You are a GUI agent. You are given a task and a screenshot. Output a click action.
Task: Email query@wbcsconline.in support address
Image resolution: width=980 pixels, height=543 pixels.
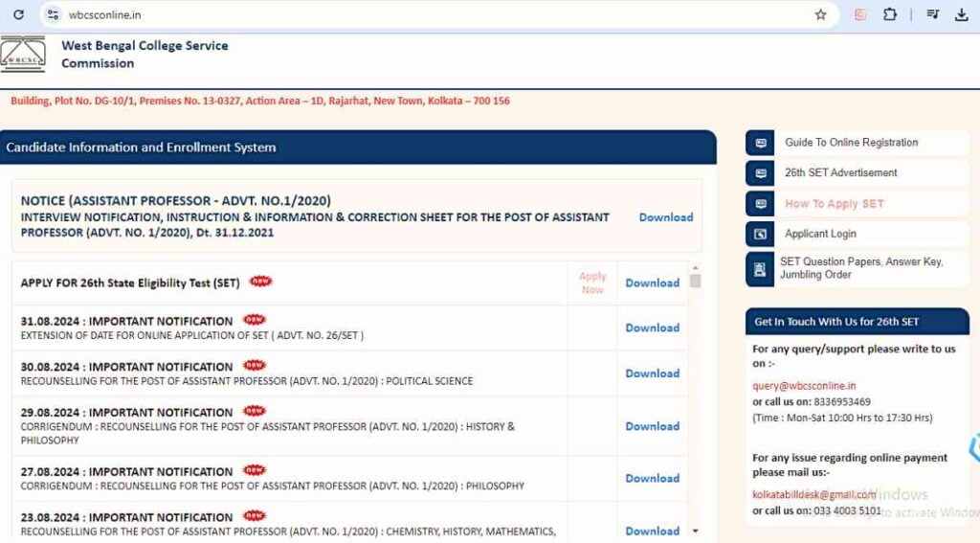click(804, 386)
